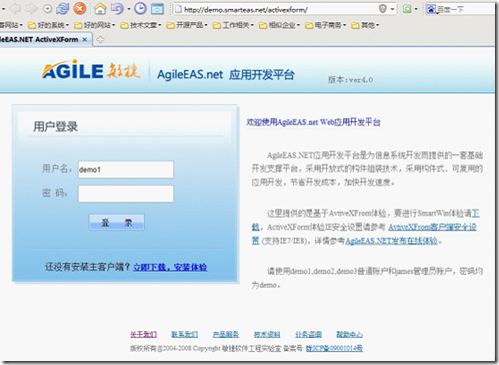Open the 好的系统 bookmarks folder

48,25
